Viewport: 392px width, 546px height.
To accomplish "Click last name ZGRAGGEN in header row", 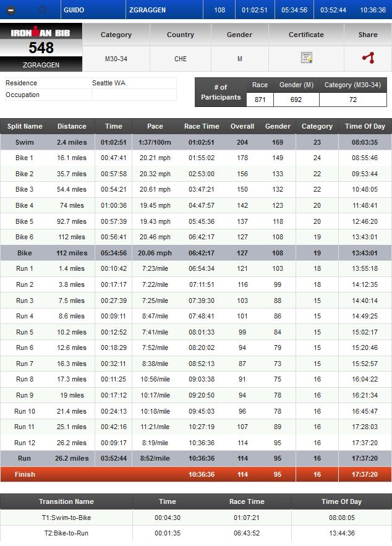I will click(x=147, y=10).
